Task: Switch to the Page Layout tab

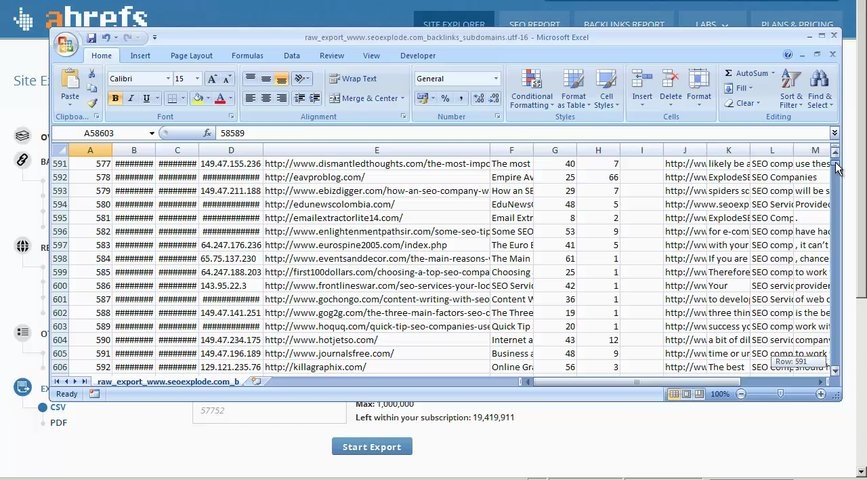Action: click(191, 55)
